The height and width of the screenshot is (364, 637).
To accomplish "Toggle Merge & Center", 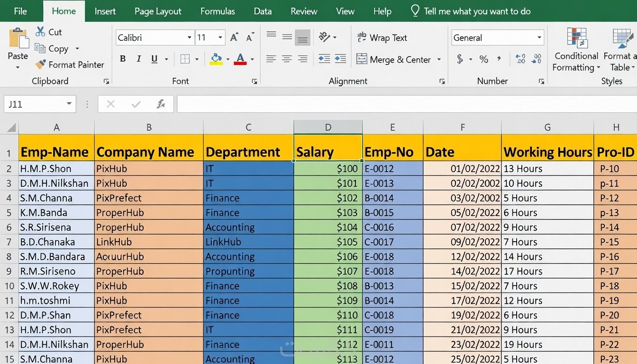I will pos(393,59).
